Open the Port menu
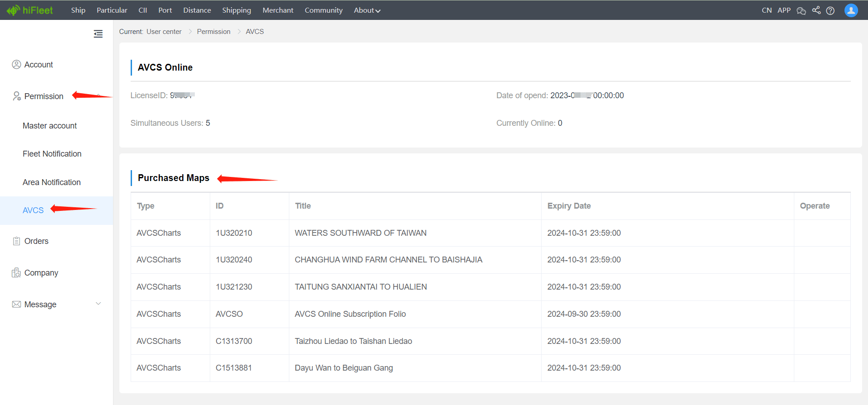868x405 pixels. coord(165,10)
